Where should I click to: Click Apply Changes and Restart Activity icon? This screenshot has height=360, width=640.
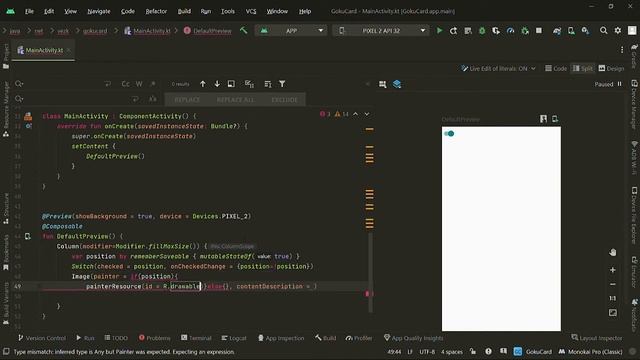click(x=453, y=31)
